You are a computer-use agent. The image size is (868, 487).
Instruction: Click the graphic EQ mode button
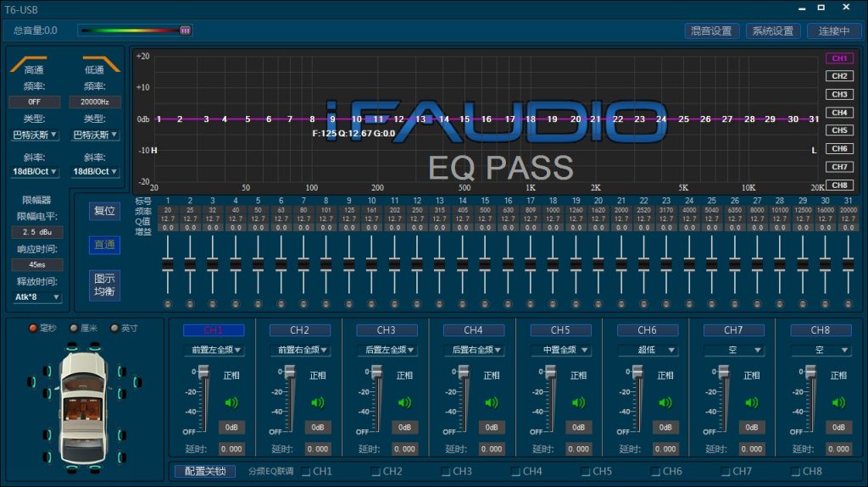point(104,285)
